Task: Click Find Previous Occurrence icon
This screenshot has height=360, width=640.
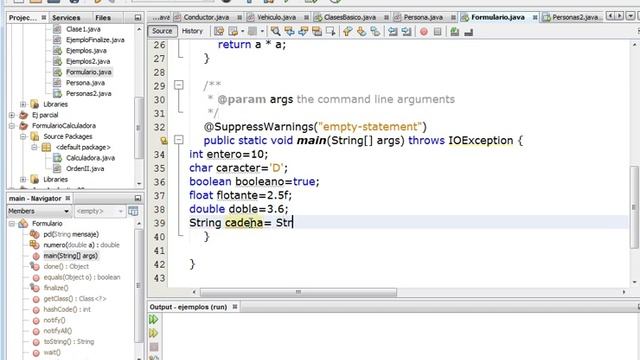Action: 289,31
